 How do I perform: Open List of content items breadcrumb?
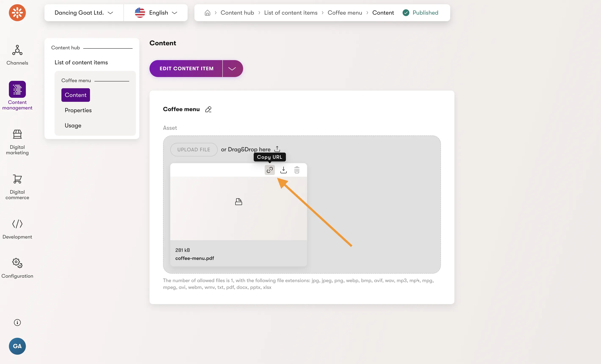coord(291,13)
